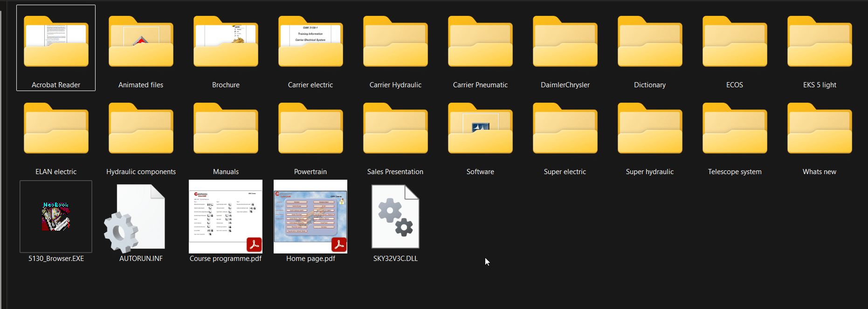Select the 5130_Browser.EXE NeoBook icon
The height and width of the screenshot is (309, 868).
pyautogui.click(x=56, y=217)
